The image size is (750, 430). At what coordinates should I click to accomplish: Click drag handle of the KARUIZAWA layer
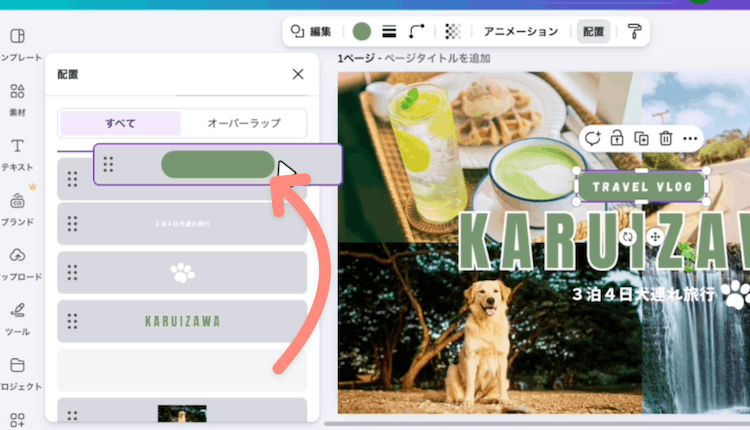pyautogui.click(x=72, y=321)
